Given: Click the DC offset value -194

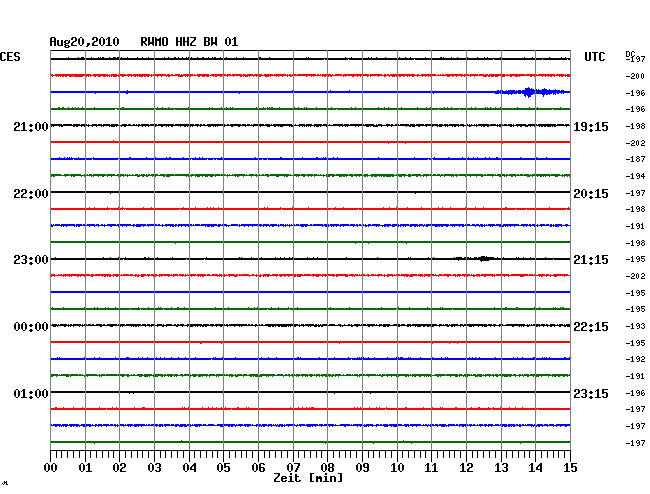Looking at the screenshot, I should (x=635, y=176).
